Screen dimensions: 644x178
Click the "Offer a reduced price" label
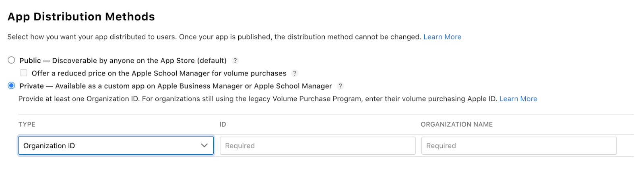159,73
